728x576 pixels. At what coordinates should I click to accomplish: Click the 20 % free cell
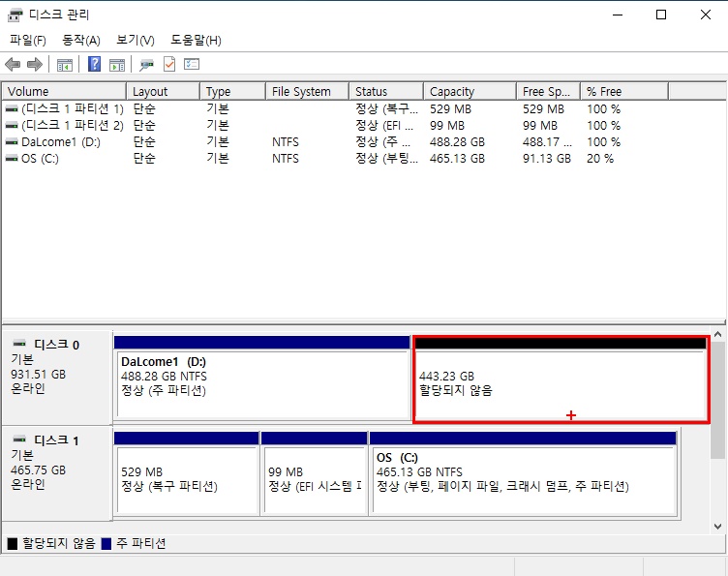pos(600,159)
